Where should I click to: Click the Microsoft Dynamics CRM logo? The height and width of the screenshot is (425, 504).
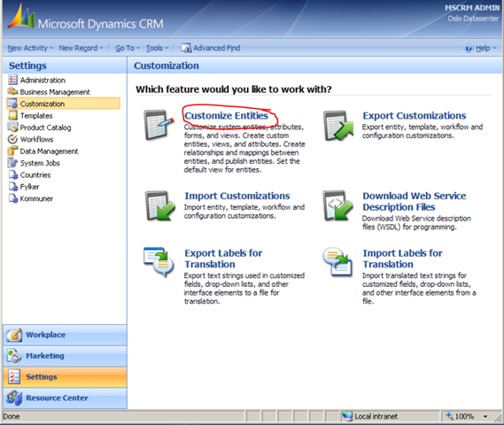pyautogui.click(x=85, y=19)
